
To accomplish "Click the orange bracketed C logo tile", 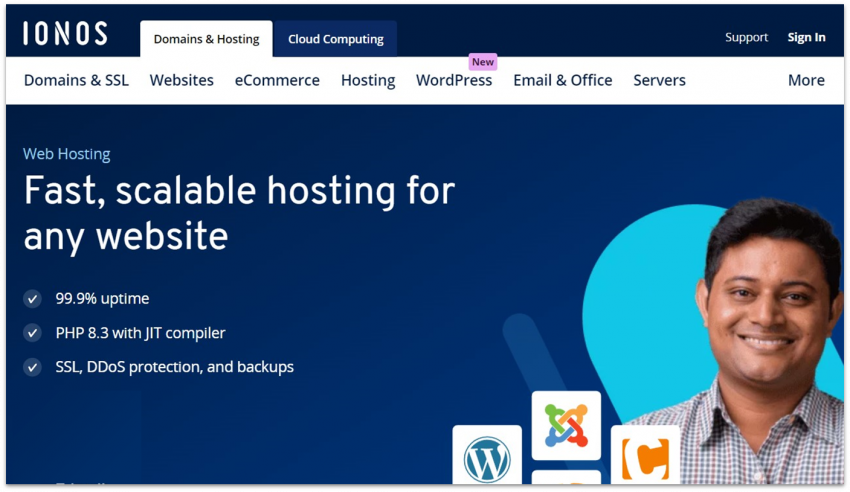I will tap(645, 457).
